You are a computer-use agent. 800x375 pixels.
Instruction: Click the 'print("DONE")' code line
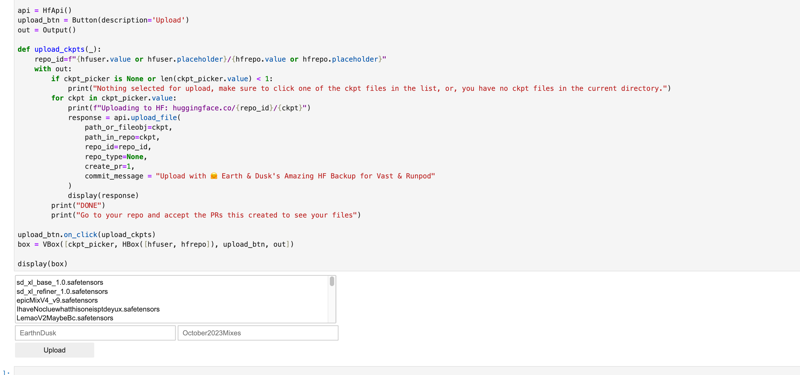(78, 205)
